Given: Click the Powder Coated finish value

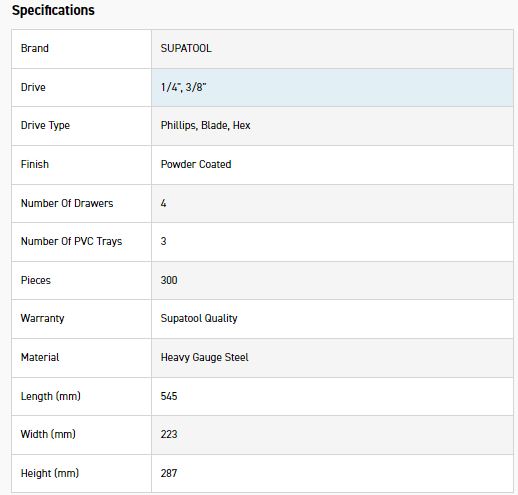Looking at the screenshot, I should tap(196, 164).
